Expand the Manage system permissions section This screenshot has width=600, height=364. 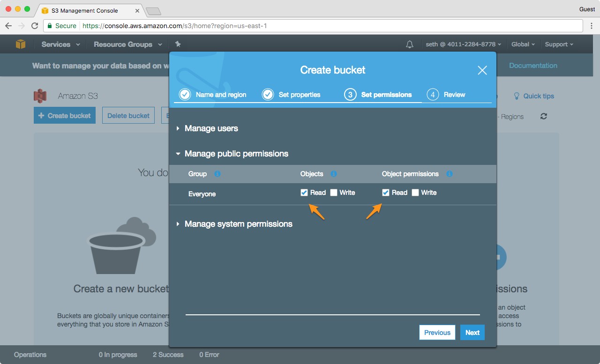(x=238, y=224)
